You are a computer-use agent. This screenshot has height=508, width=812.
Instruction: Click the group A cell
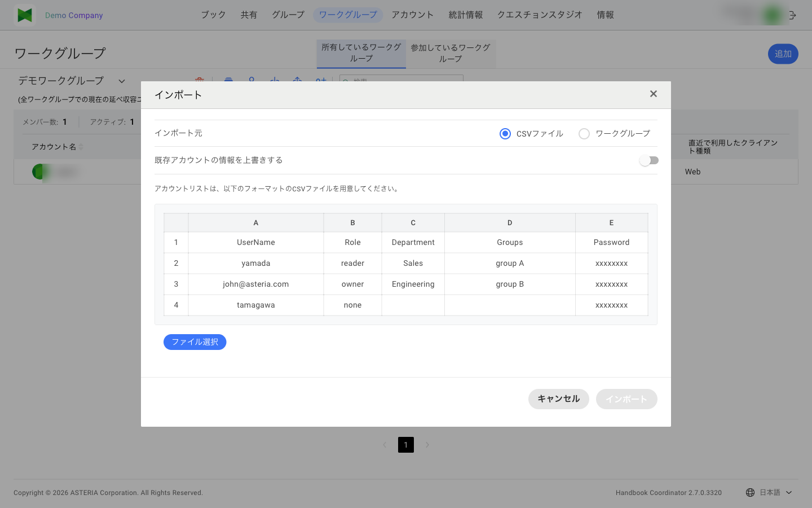coord(510,264)
